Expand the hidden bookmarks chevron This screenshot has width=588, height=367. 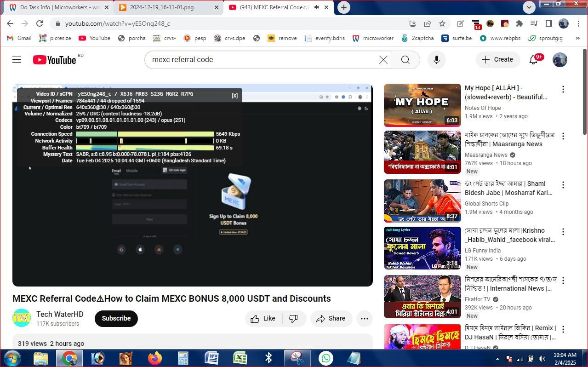click(577, 38)
